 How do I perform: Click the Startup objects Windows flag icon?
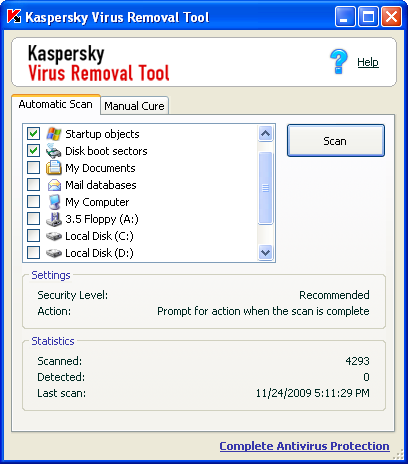54,134
